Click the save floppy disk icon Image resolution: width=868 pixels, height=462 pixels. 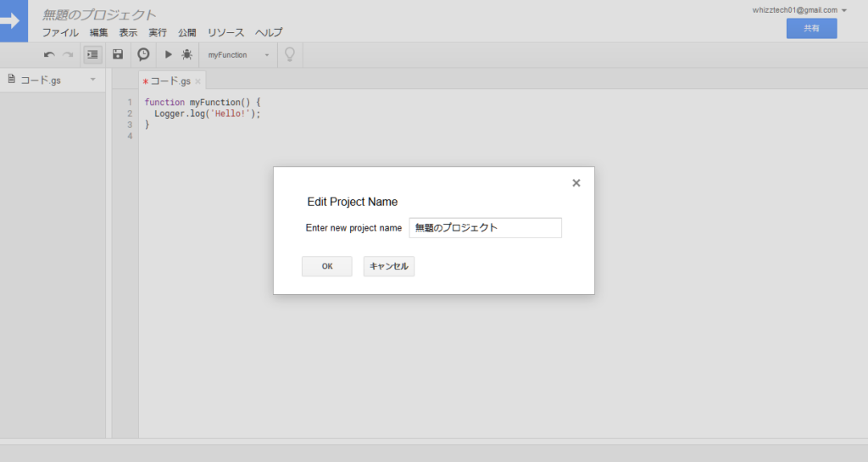click(118, 54)
